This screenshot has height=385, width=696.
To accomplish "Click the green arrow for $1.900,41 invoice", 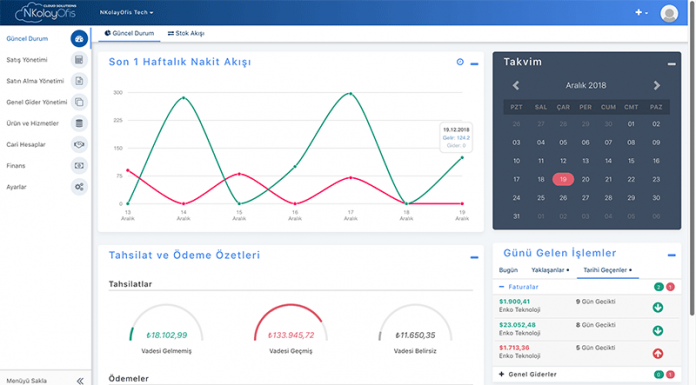I will point(658,307).
